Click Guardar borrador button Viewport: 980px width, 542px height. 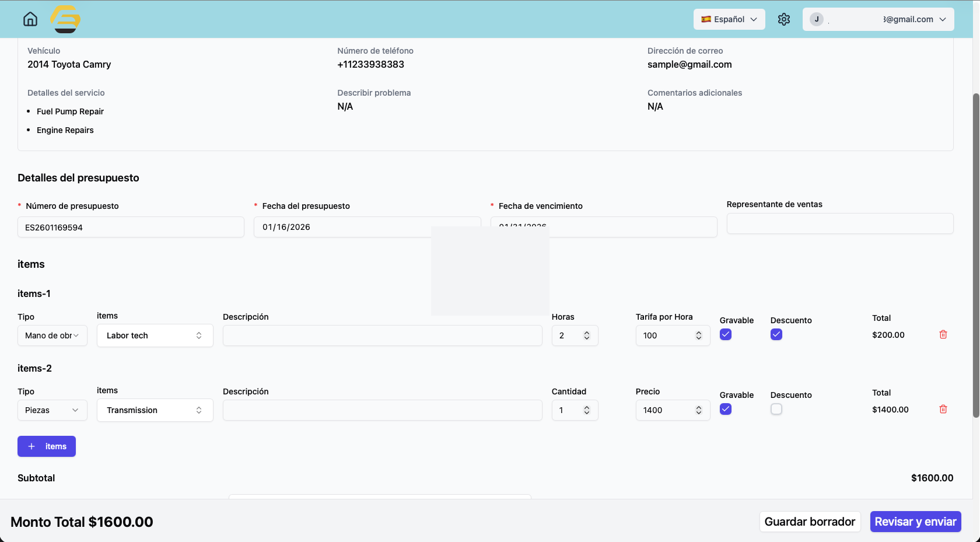(x=810, y=522)
